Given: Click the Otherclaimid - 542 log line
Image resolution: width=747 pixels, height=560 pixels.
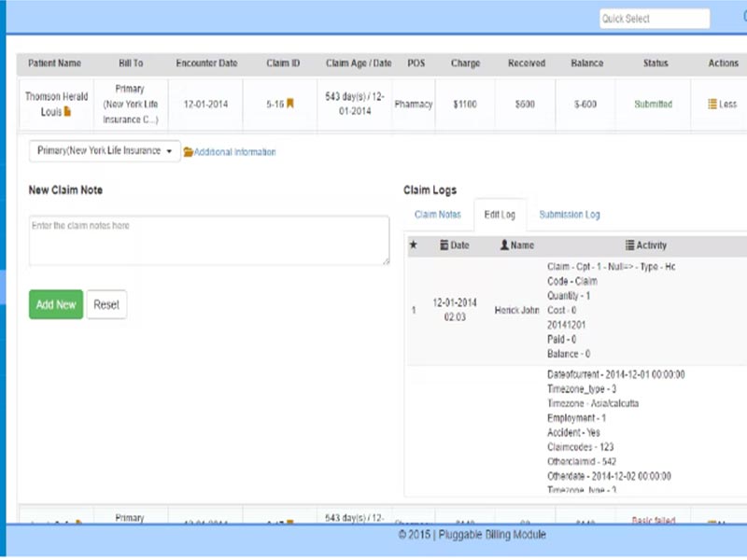Looking at the screenshot, I should coord(581,461).
